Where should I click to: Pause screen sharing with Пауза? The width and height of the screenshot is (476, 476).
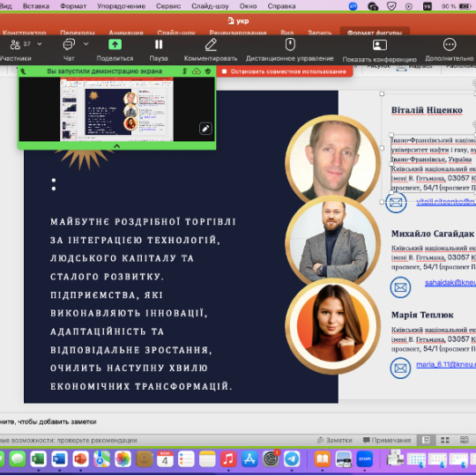(159, 49)
